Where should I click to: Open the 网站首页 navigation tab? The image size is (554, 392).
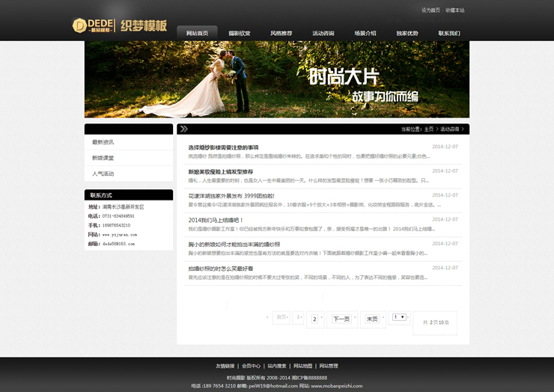pyautogui.click(x=198, y=34)
